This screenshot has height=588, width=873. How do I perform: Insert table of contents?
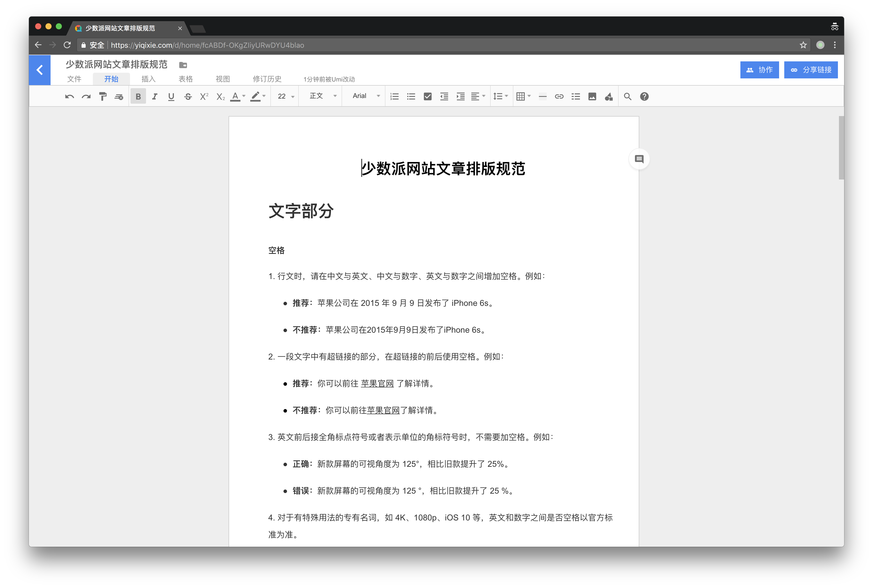[576, 96]
